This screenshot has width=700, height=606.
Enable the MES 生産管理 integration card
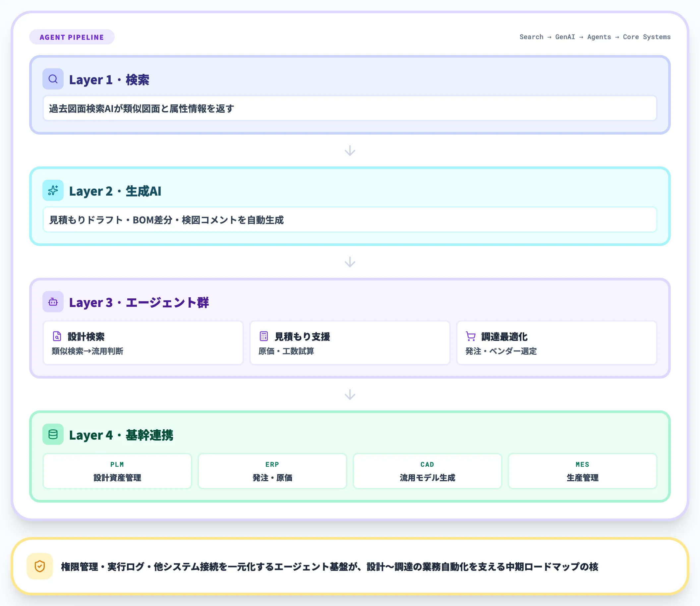pos(582,471)
